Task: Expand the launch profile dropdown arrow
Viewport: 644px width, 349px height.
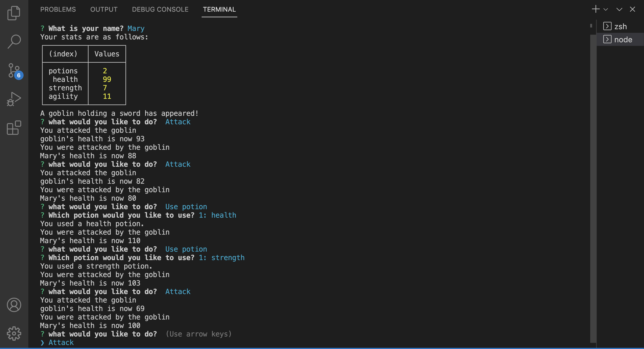Action: 605,9
